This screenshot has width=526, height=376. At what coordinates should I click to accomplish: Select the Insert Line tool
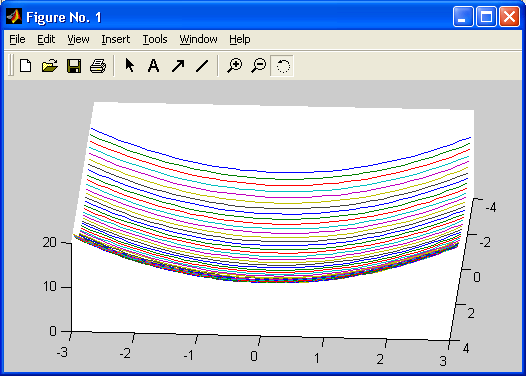[x=202, y=66]
